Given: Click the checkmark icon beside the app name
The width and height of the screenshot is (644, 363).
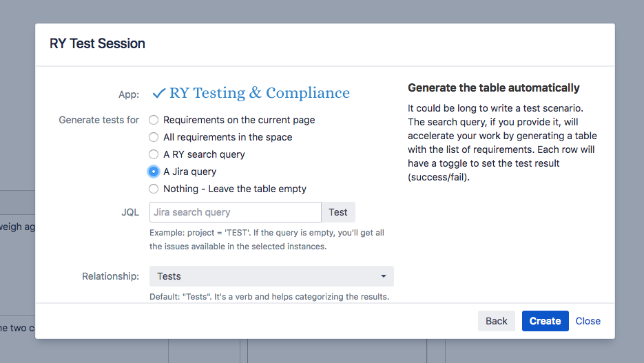Looking at the screenshot, I should click(x=159, y=93).
